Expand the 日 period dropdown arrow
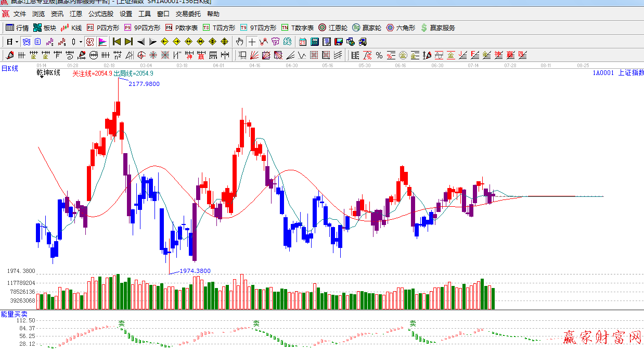The image size is (644, 350). tap(17, 42)
